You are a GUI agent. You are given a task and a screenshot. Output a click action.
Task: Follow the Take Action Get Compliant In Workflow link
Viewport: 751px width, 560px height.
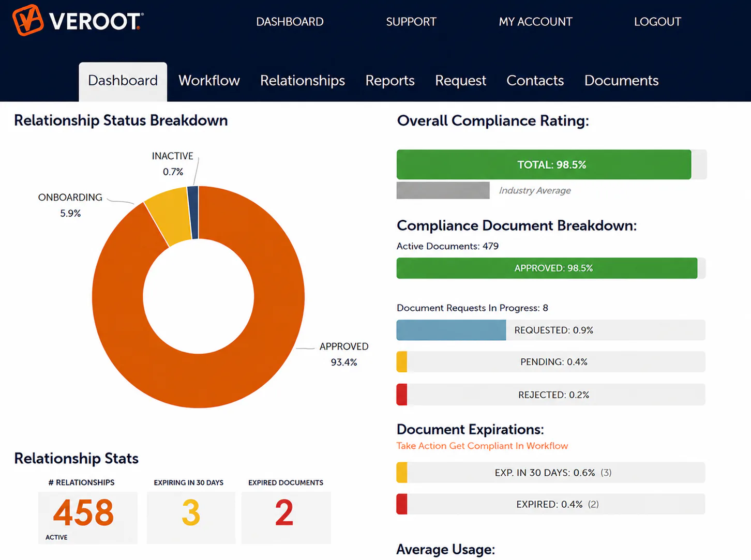coord(482,446)
